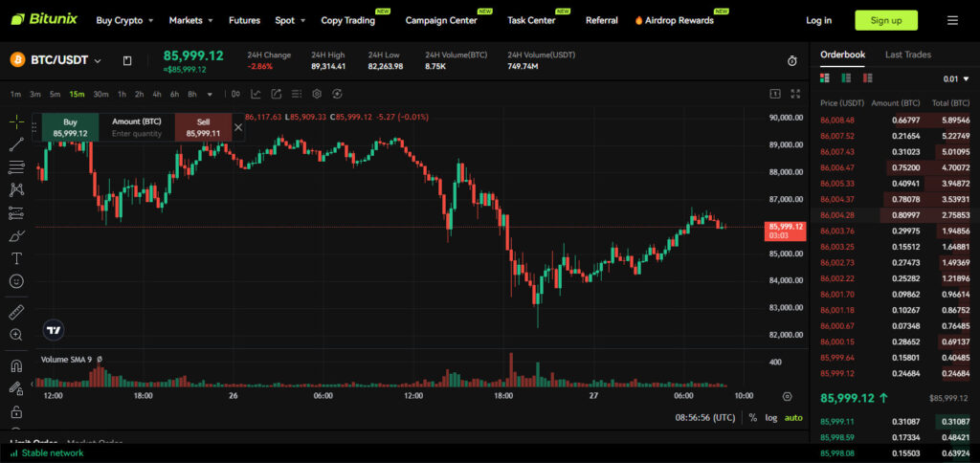
Task: Open the Markets dropdown menu
Action: (x=190, y=21)
